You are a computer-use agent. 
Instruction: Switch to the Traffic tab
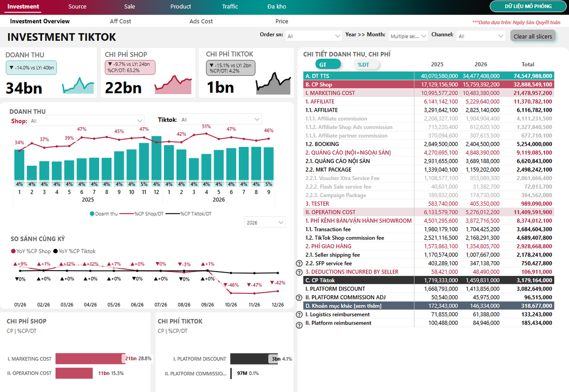point(230,7)
